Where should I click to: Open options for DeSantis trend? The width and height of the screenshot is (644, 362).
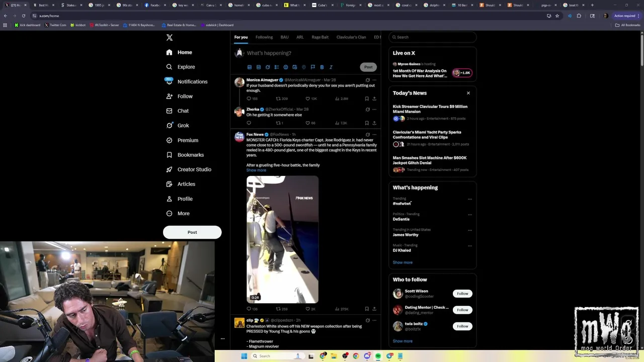coord(470,215)
